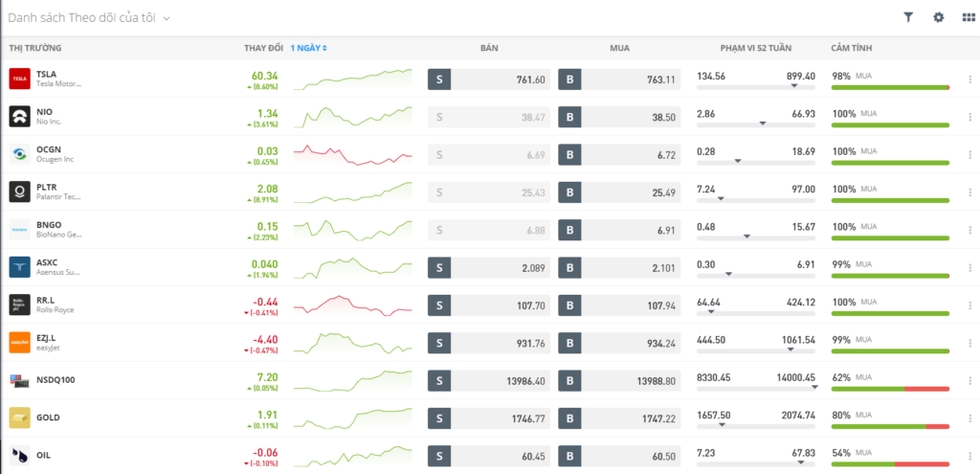Buy BNGO at 6.91
This screenshot has height=474, width=980.
click(x=619, y=230)
